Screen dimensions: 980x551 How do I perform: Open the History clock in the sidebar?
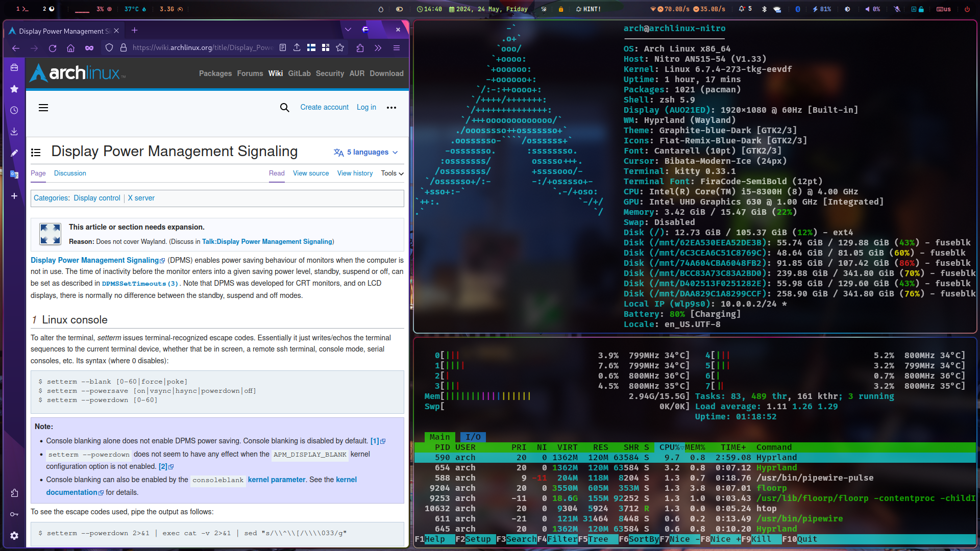point(14,110)
